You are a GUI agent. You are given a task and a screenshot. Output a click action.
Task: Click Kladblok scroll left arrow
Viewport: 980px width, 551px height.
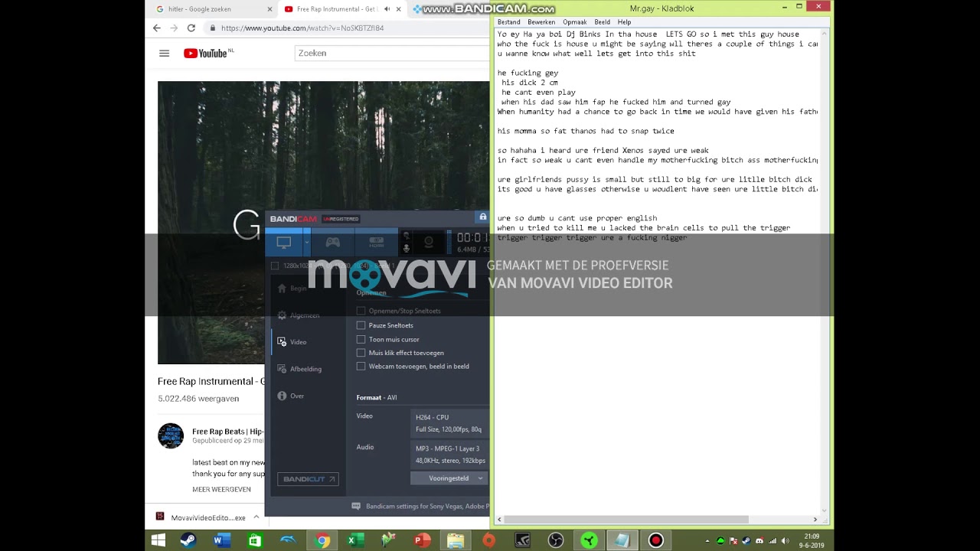point(500,520)
